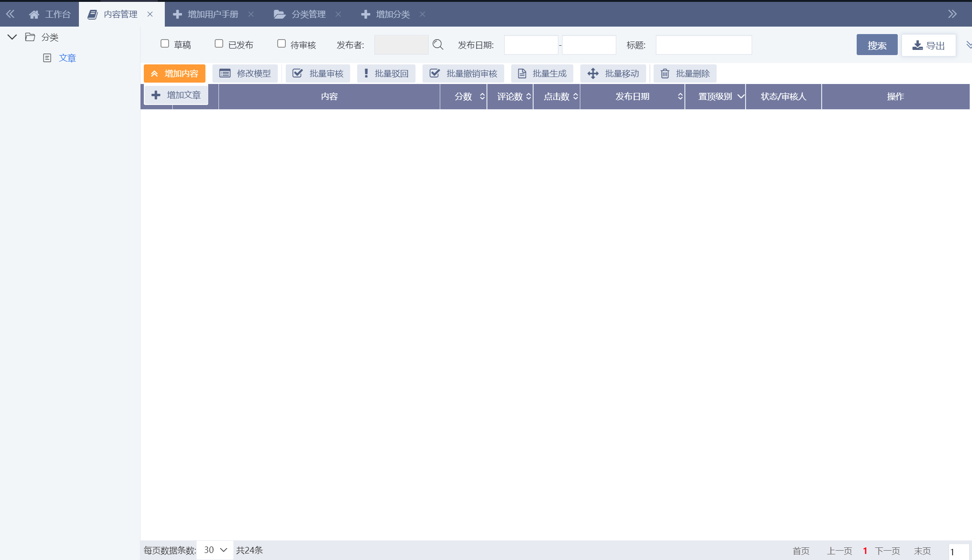The image size is (972, 560).
Task: Open the page size dropdown showing 30
Action: (x=215, y=550)
